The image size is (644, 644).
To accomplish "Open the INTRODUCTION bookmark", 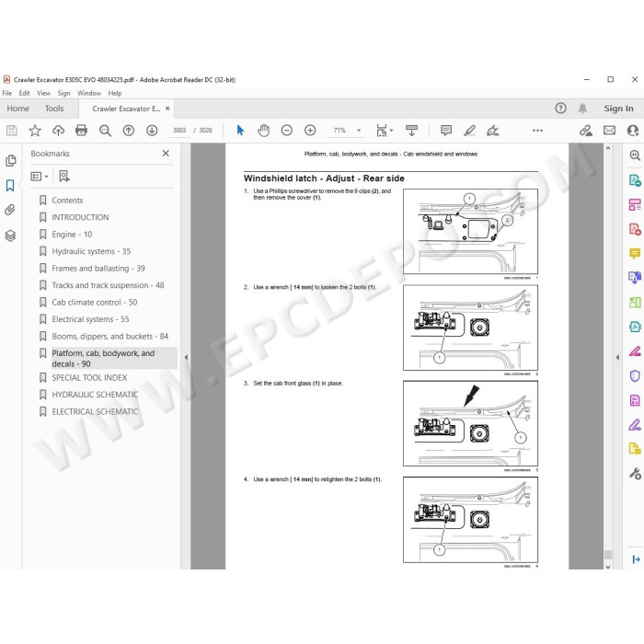I will pos(80,217).
